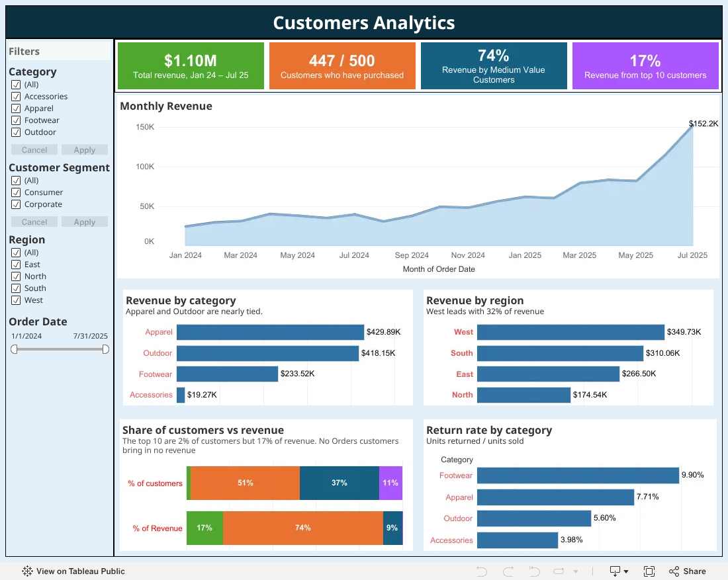
Task: Toggle the (All) checkbox under Category
Action: tap(16, 85)
